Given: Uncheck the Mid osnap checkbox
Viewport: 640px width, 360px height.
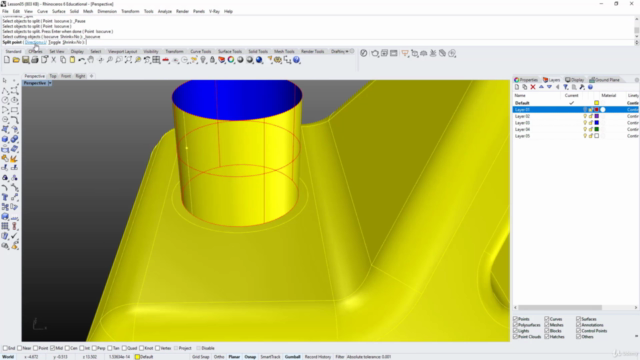Looking at the screenshot, I should pyautogui.click(x=52, y=348).
